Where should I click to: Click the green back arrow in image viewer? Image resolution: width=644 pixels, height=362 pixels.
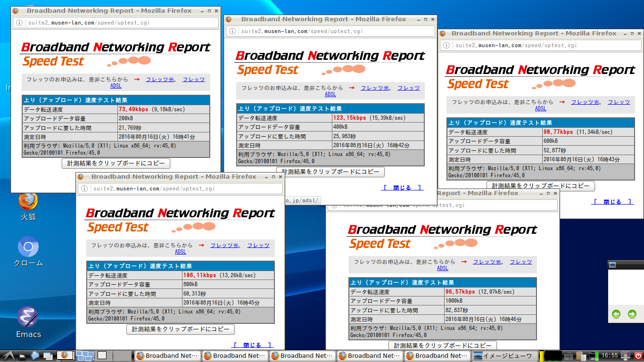coord(616,314)
